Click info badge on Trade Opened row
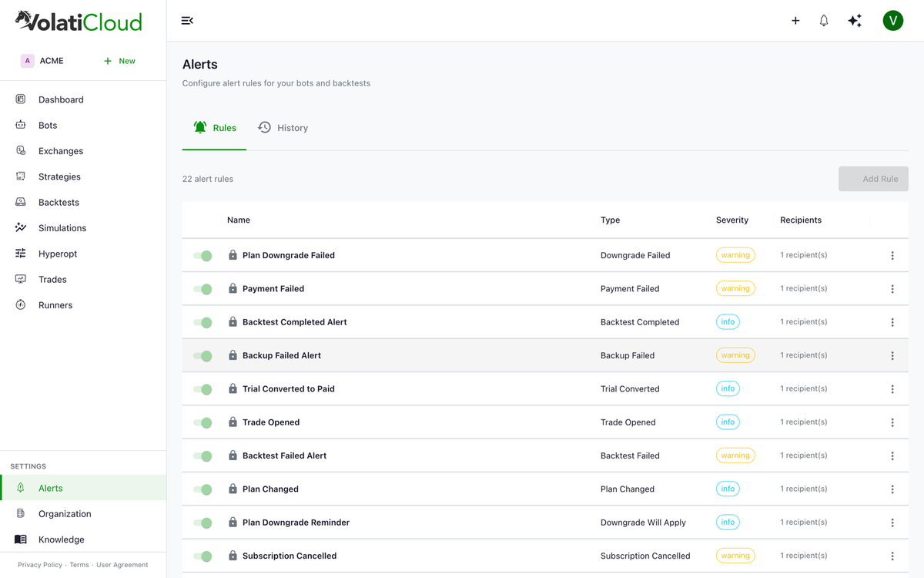This screenshot has width=924, height=578. coord(728,422)
